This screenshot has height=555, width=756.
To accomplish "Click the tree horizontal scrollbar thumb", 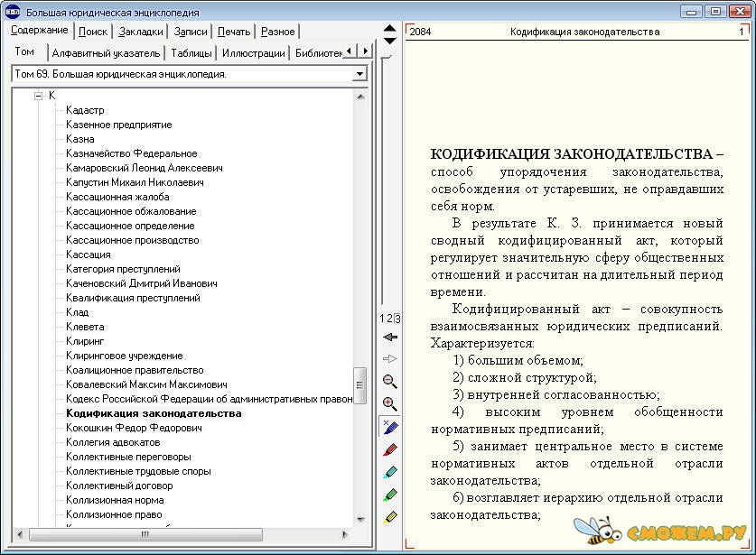I will pyautogui.click(x=145, y=534).
